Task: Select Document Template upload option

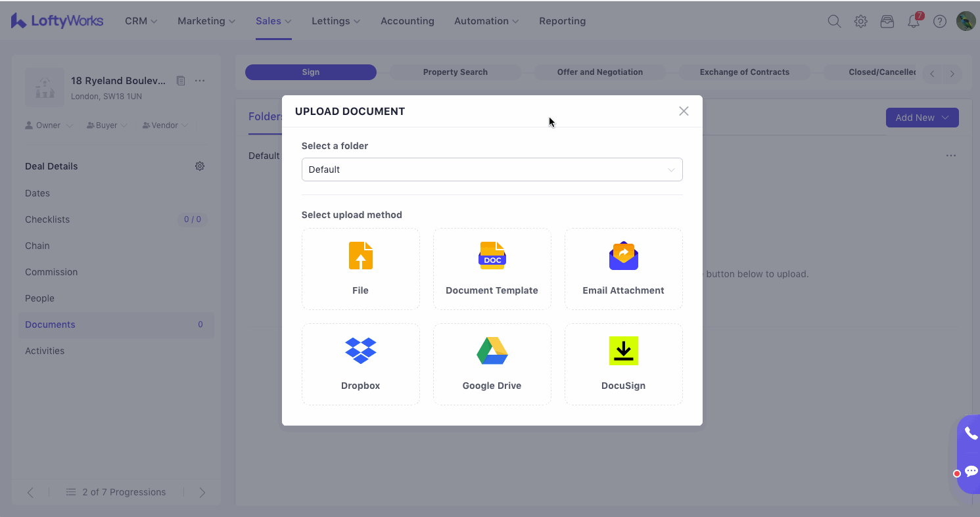Action: coord(492,269)
